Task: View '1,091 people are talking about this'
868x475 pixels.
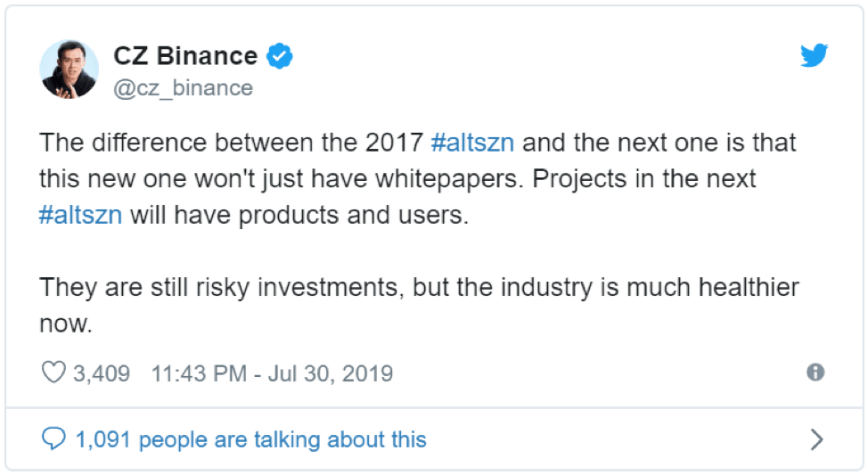Action: (x=250, y=439)
